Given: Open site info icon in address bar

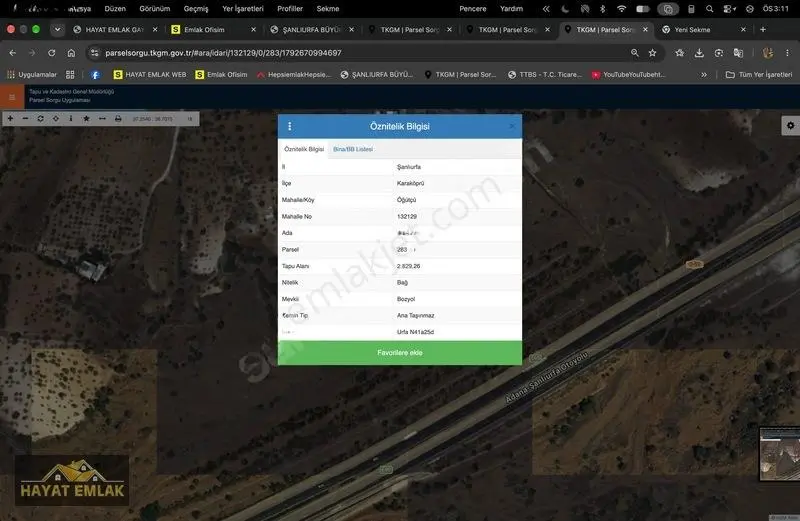Looking at the screenshot, I should pyautogui.click(x=94, y=53).
